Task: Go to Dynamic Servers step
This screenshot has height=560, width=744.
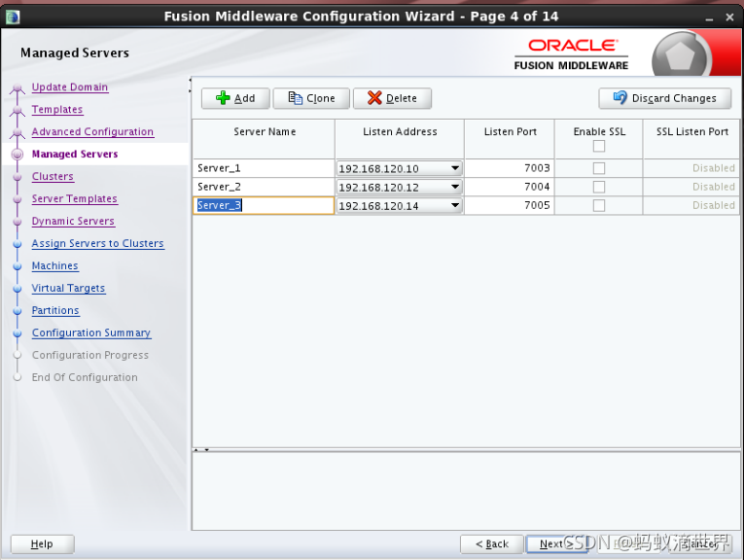Action: point(73,221)
